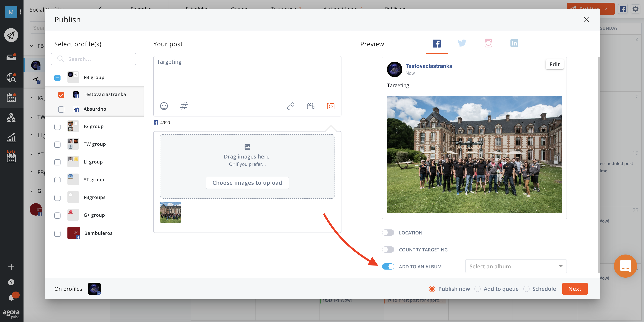Enable the Location toggle
This screenshot has width=644, height=322.
pyautogui.click(x=388, y=233)
